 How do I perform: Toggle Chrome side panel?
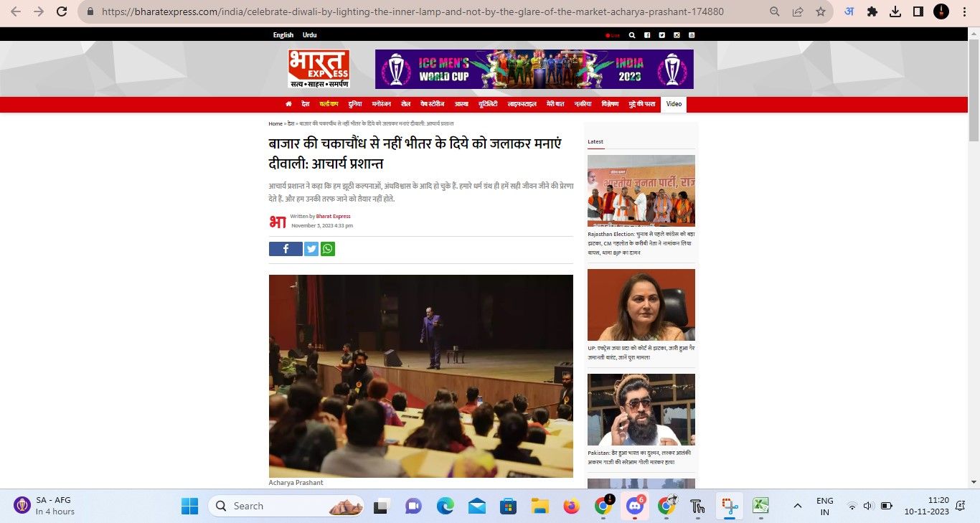coord(918,11)
